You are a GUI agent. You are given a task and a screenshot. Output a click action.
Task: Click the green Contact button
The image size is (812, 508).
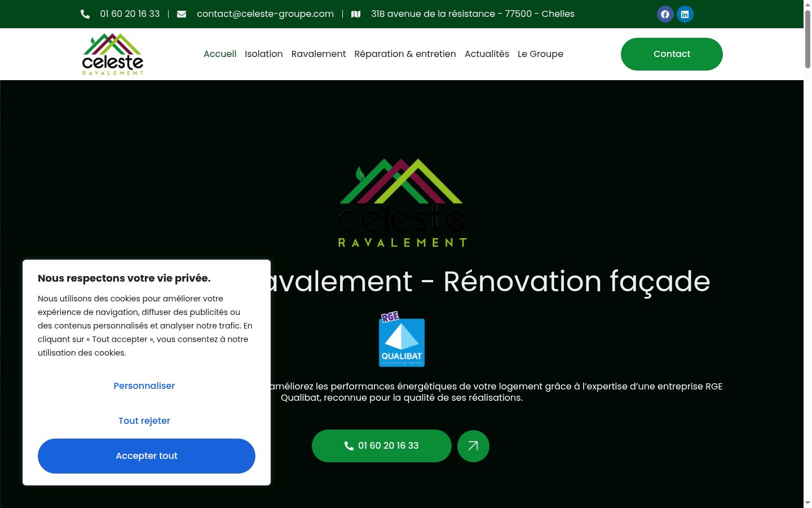click(672, 54)
